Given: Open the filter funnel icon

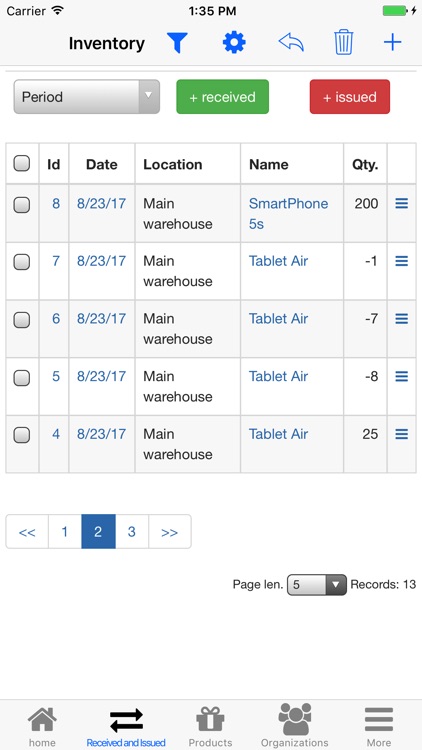Looking at the screenshot, I should pos(177,43).
